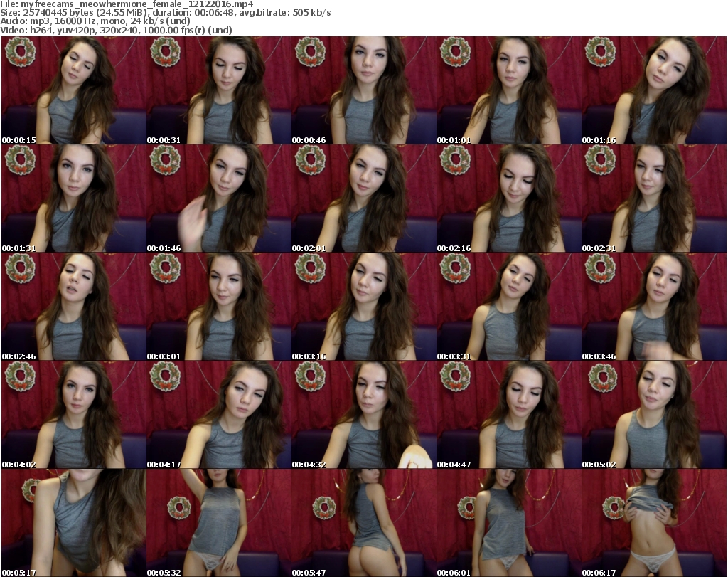Click the "File:" name line in header
Image resolution: width=728 pixels, height=577 pixels.
coord(127,4)
